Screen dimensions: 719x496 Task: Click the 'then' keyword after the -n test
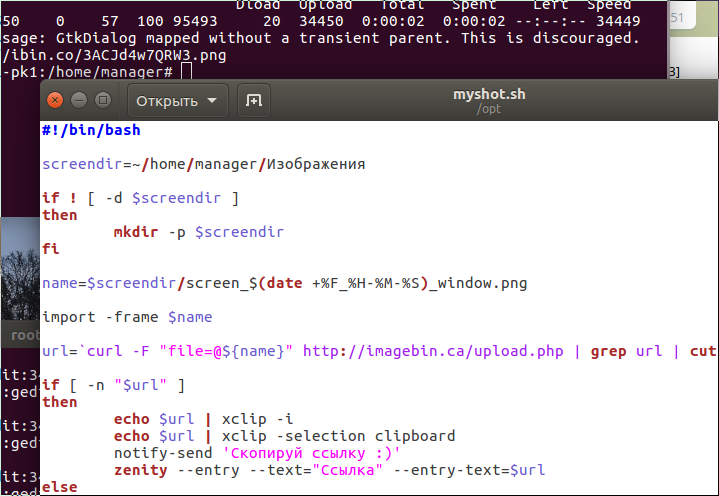[60, 402]
